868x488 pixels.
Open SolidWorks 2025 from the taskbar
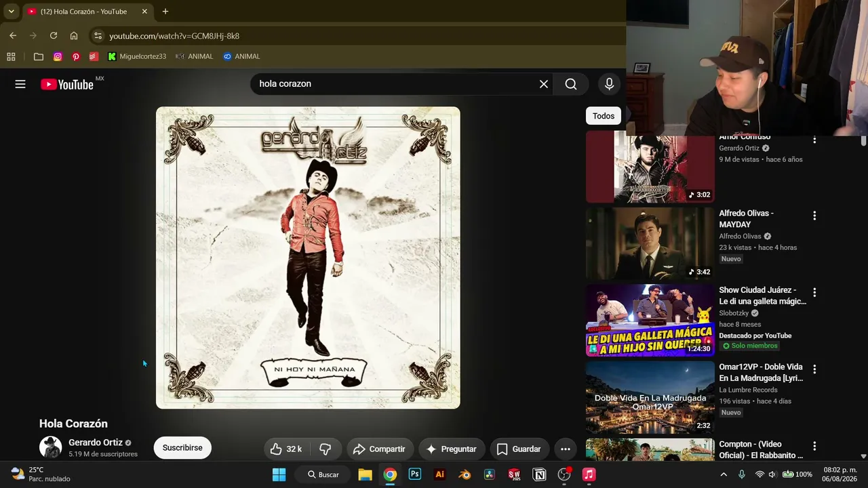click(x=514, y=474)
